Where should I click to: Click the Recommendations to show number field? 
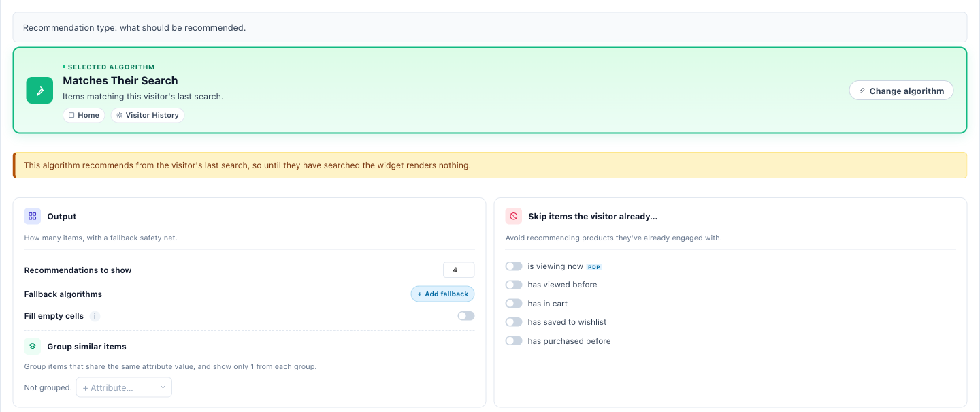(x=459, y=270)
